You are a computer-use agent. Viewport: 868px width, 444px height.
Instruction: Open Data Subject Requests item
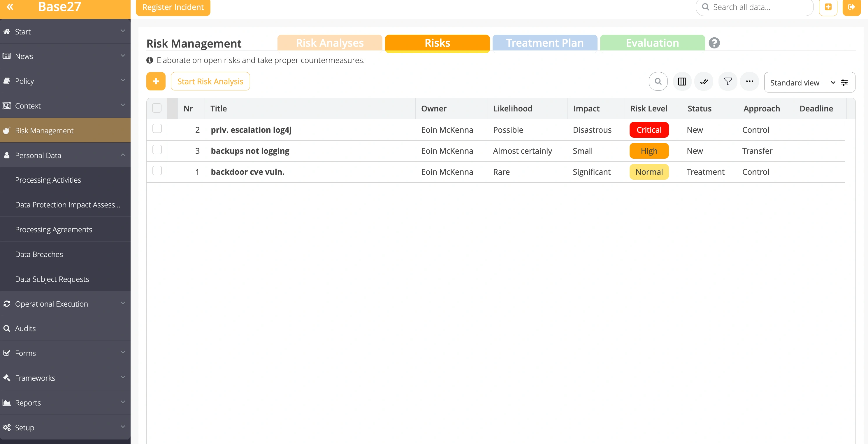65,279
